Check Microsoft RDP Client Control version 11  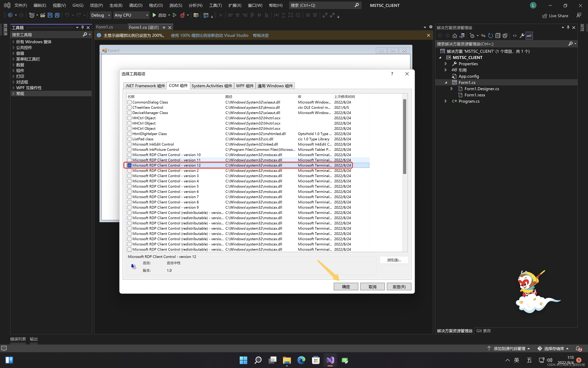tap(129, 160)
